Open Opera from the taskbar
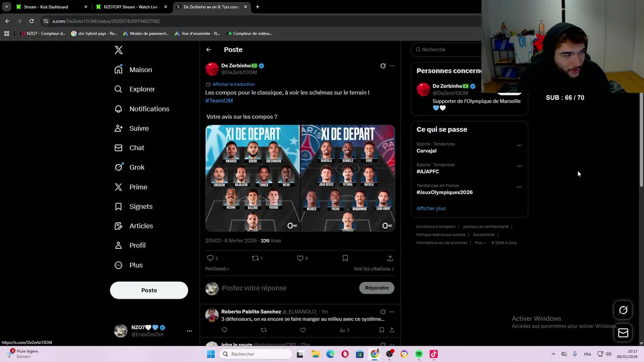644x362 pixels. pyautogui.click(x=345, y=354)
